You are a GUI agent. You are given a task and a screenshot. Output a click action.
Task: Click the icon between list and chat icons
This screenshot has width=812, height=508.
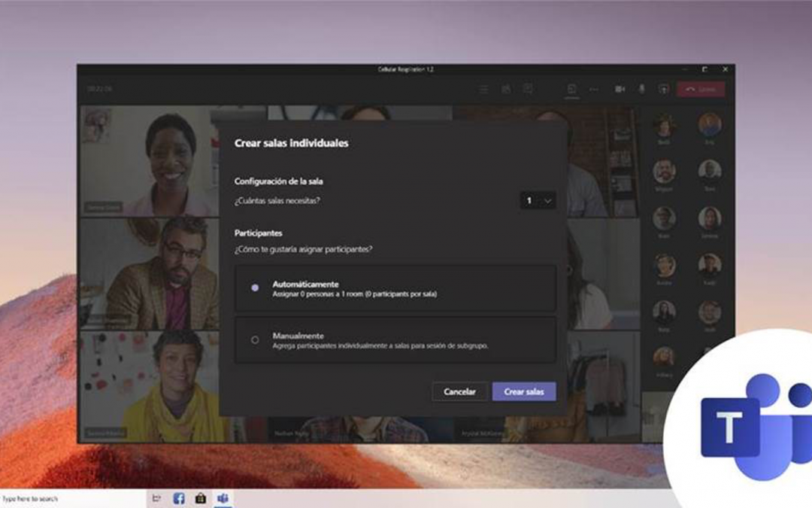[x=506, y=89]
